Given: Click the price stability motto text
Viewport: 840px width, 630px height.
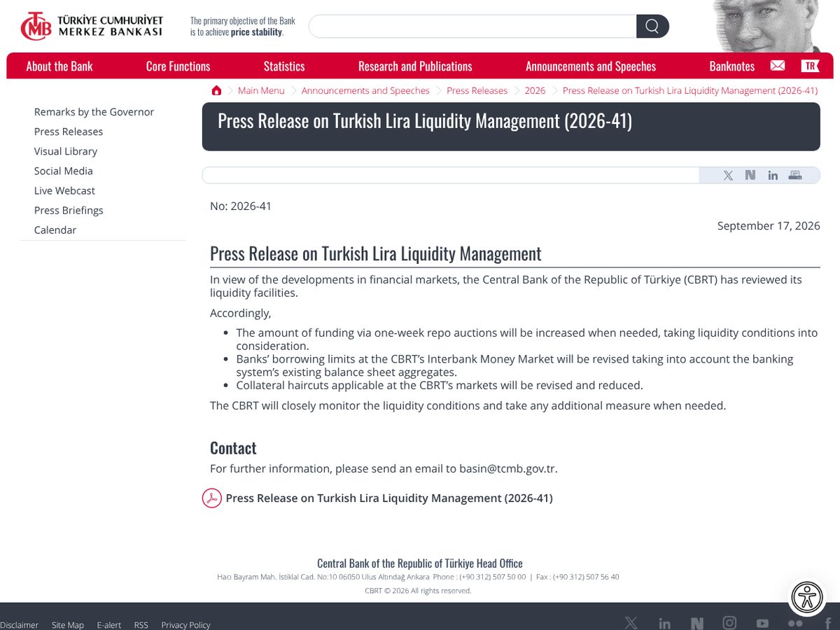Looking at the screenshot, I should point(243,27).
